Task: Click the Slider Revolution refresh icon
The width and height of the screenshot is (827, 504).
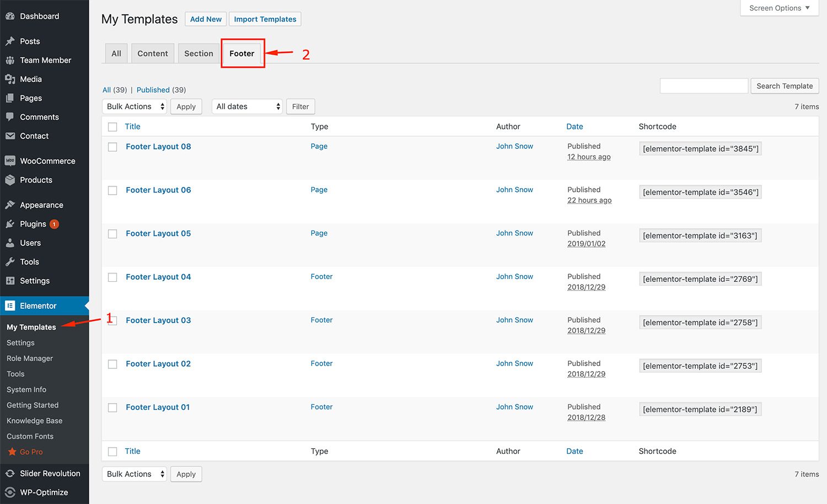Action: (10, 474)
